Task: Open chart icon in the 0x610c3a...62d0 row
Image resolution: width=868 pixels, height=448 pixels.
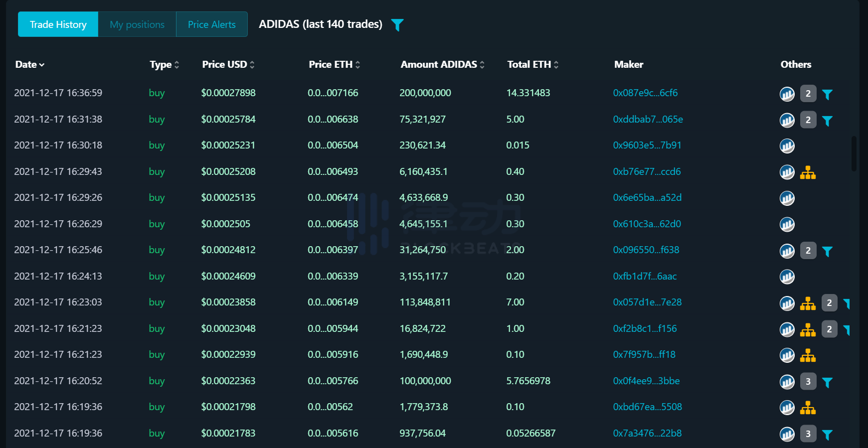Action: coord(787,225)
